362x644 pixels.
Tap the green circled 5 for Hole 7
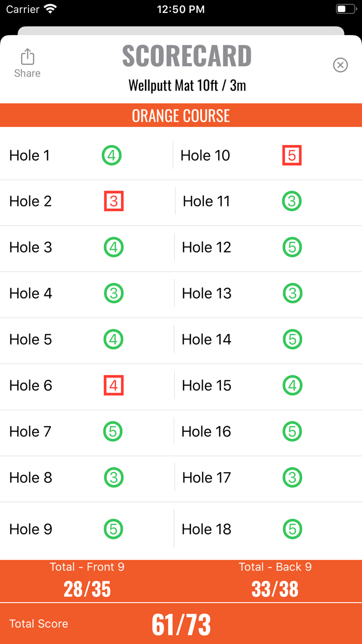coord(113,431)
